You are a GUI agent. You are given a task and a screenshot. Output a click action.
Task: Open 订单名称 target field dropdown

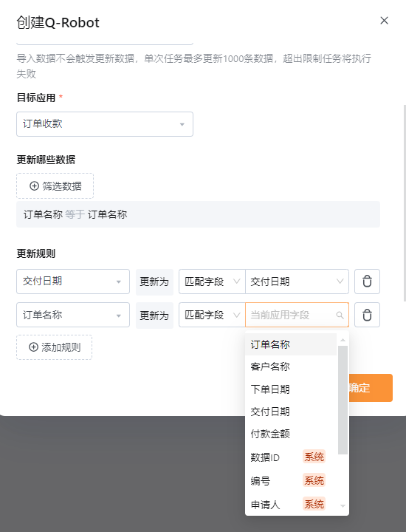pos(73,315)
